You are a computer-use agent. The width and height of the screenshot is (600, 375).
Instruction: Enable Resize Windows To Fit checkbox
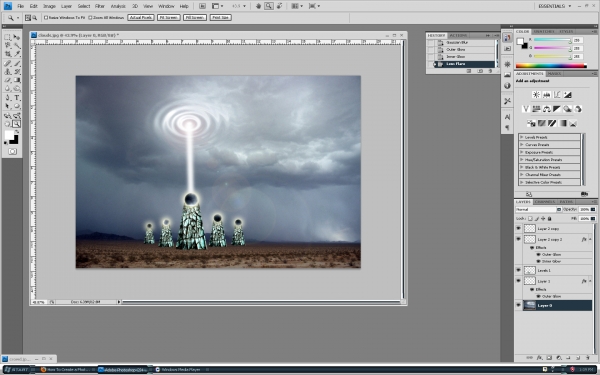46,18
